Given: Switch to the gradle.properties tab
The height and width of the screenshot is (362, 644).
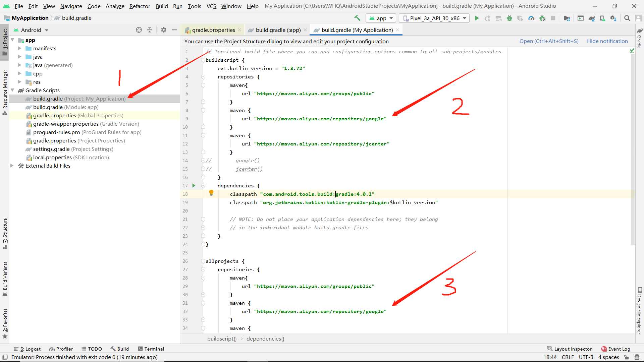Looking at the screenshot, I should click(213, 30).
